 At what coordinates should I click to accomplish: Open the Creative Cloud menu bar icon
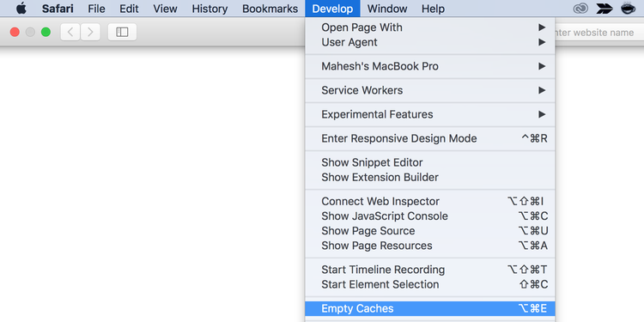(x=580, y=9)
